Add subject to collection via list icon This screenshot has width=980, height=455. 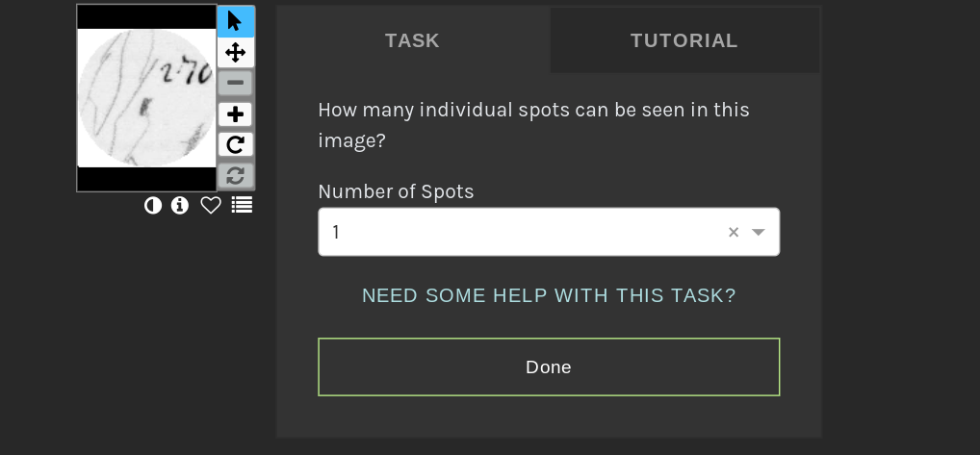coord(242,205)
